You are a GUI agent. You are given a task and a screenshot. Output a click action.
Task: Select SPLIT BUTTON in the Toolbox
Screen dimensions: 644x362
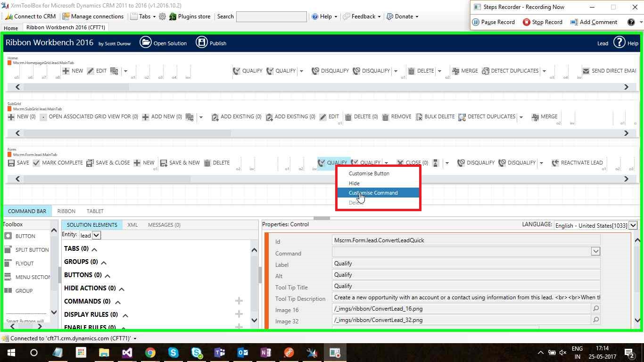tap(26, 250)
